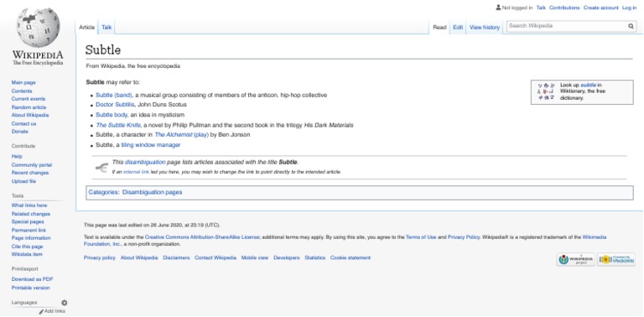Open footer Disclaimers link
The height and width of the screenshot is (317, 644).
pyautogui.click(x=176, y=257)
